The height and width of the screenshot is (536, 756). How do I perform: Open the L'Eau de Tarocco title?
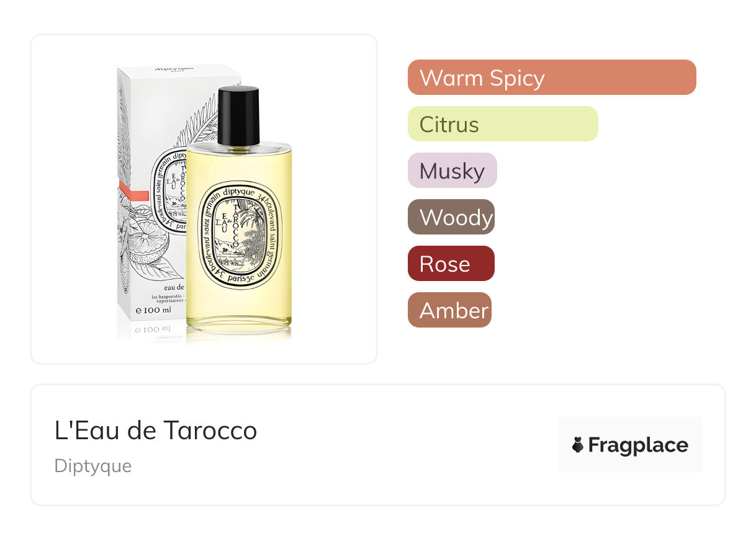pos(156,431)
